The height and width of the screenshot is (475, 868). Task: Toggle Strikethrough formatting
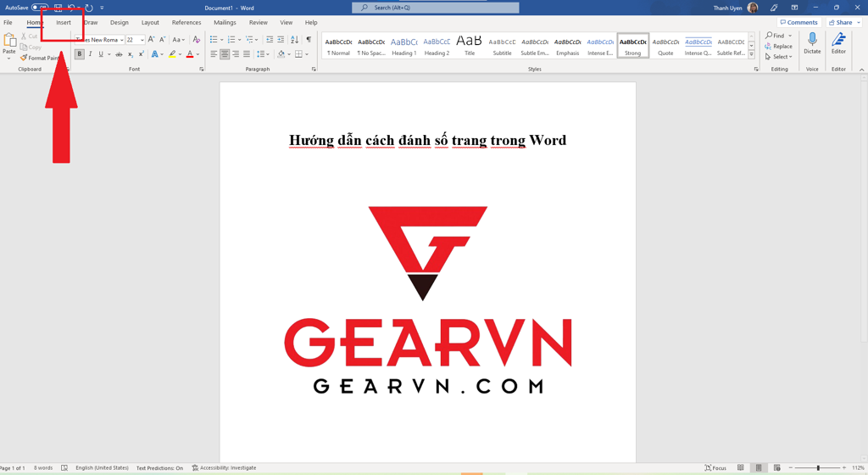point(119,54)
